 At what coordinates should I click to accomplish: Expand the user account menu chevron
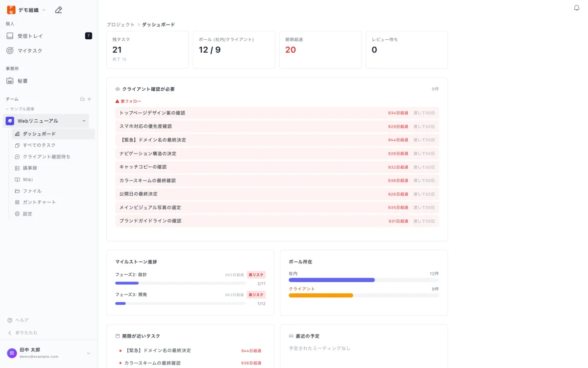[89, 353]
